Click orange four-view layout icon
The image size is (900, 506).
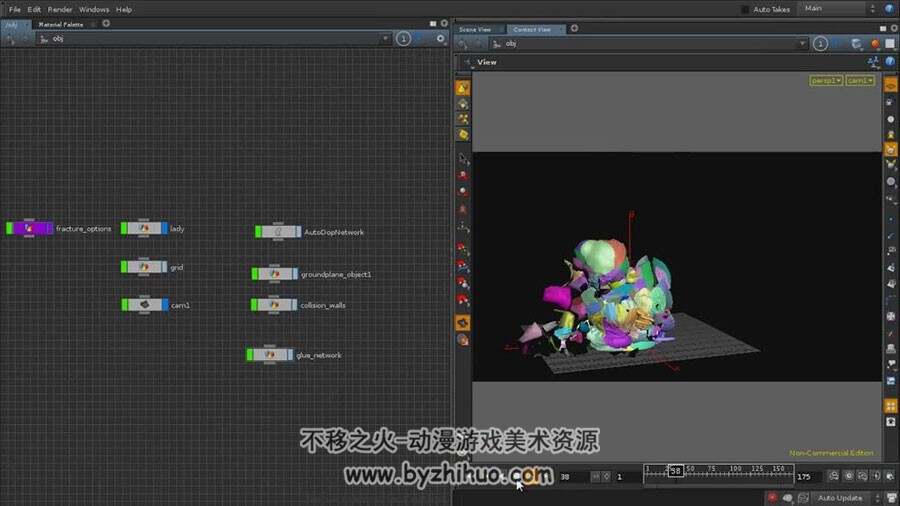[x=890, y=406]
